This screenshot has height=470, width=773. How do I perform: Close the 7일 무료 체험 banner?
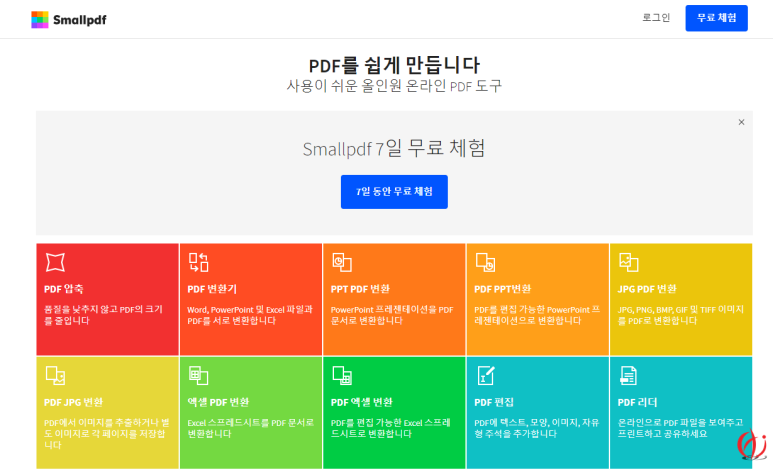tap(741, 122)
